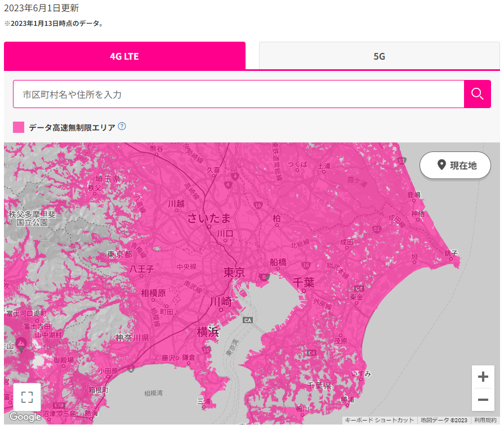Click the 船橋 label on the map

click(278, 262)
